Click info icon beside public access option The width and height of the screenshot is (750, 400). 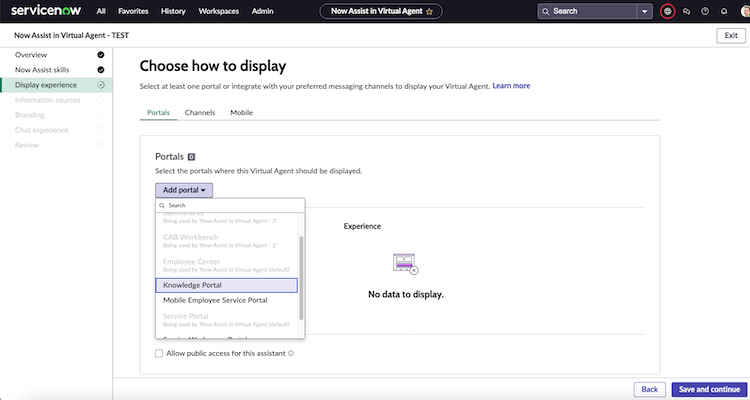coord(291,354)
